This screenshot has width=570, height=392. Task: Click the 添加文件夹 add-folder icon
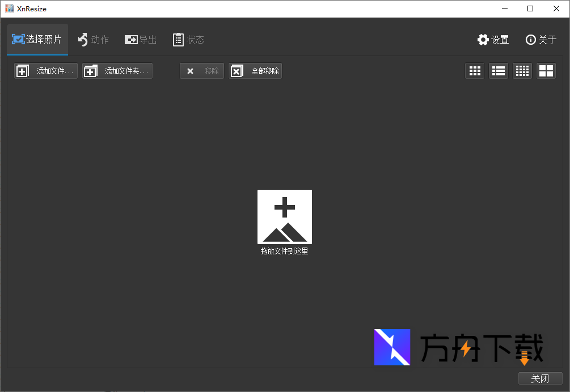(91, 71)
